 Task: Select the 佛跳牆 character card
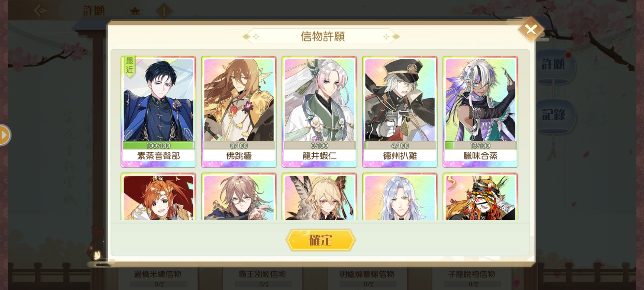click(239, 112)
